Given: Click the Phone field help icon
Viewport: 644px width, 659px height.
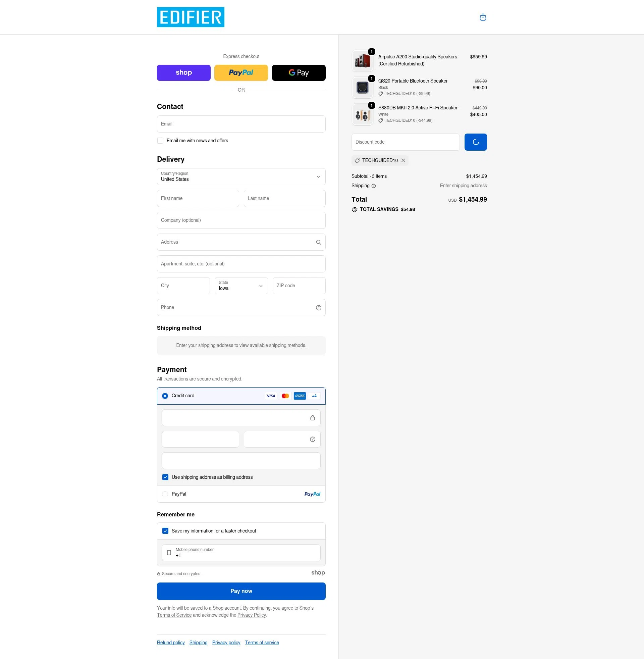Looking at the screenshot, I should 318,307.
